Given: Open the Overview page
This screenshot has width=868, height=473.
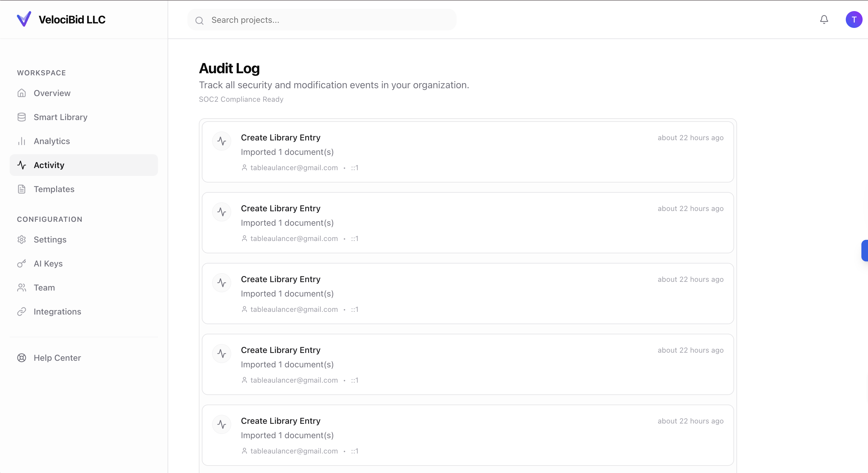Looking at the screenshot, I should 52,93.
